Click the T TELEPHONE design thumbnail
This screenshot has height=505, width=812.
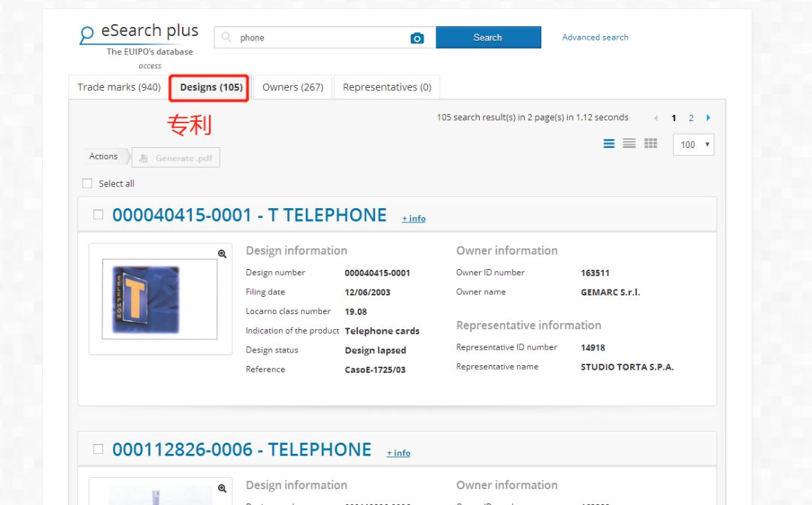(159, 299)
